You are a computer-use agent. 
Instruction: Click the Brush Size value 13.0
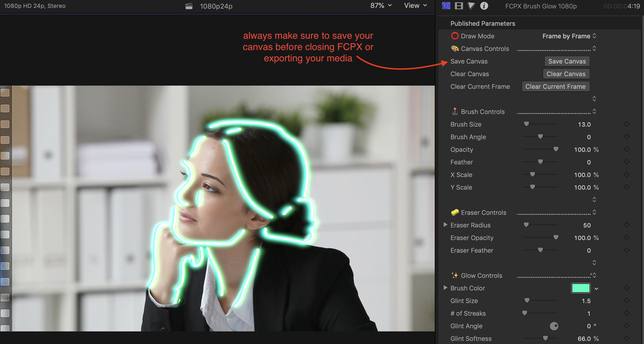[584, 124]
